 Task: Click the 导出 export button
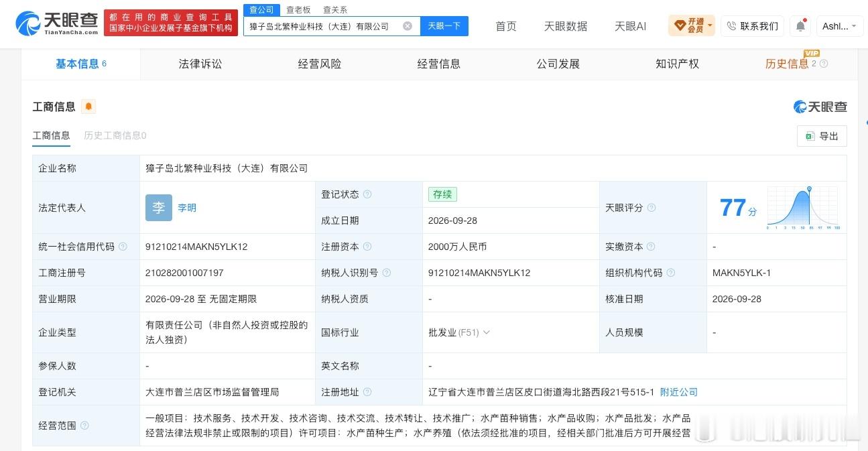click(x=822, y=136)
